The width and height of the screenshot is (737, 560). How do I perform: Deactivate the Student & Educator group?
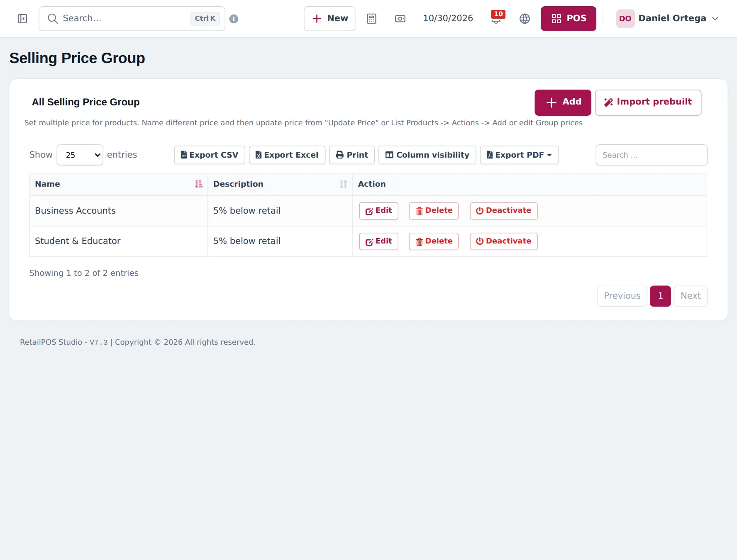pos(503,241)
